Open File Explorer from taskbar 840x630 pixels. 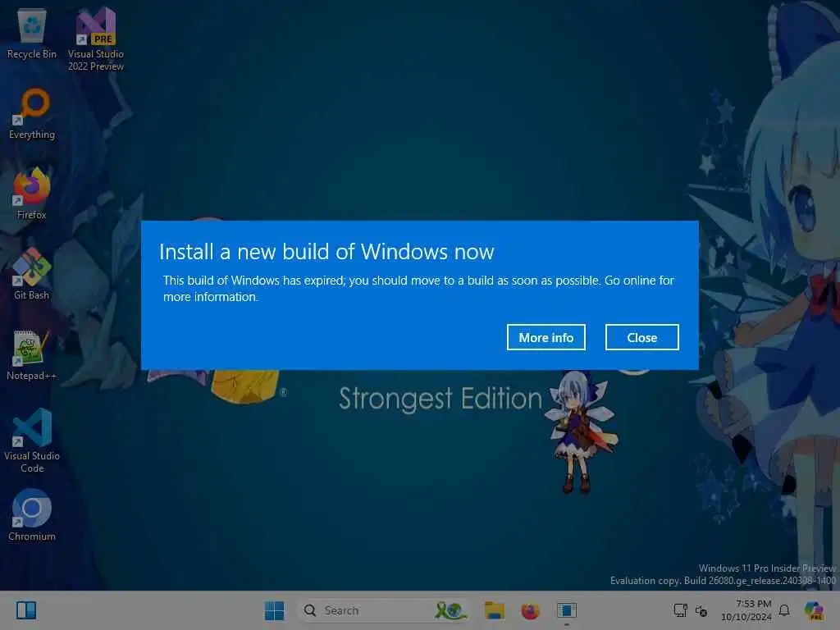coord(494,610)
